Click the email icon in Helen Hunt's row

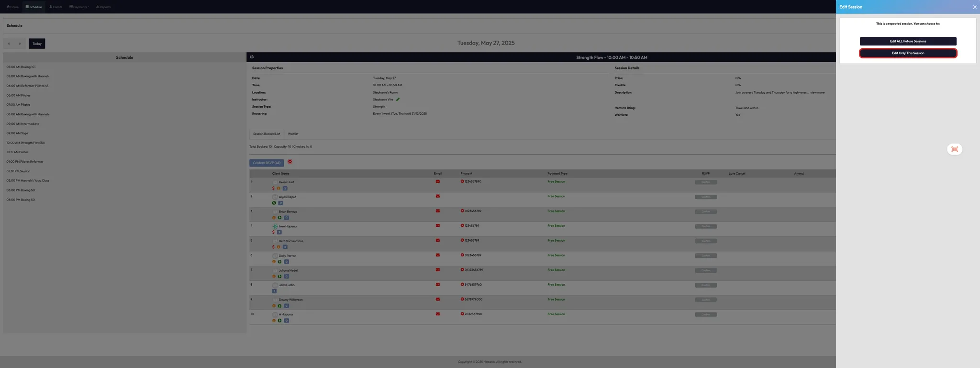coord(437,182)
